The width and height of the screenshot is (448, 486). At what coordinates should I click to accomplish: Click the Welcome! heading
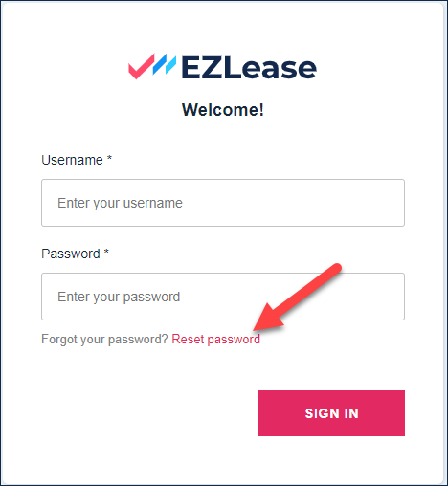coord(223,110)
